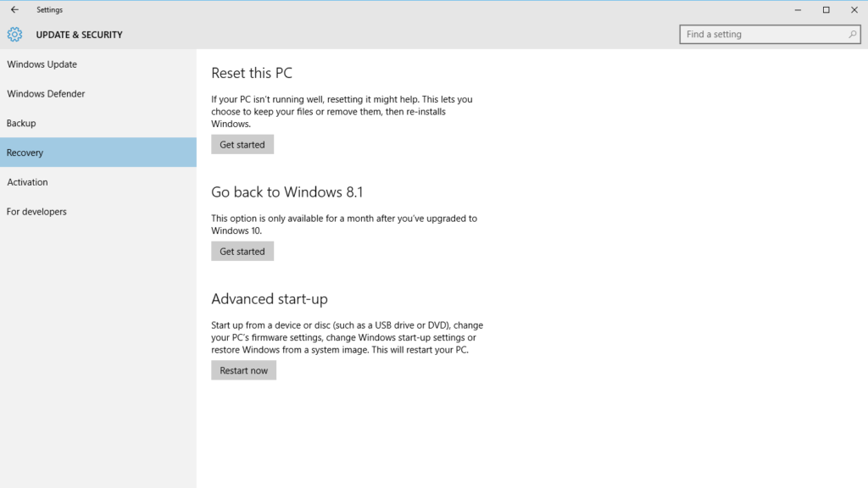Select the Backup section
Screen dimensions: 868x488
click(x=21, y=123)
